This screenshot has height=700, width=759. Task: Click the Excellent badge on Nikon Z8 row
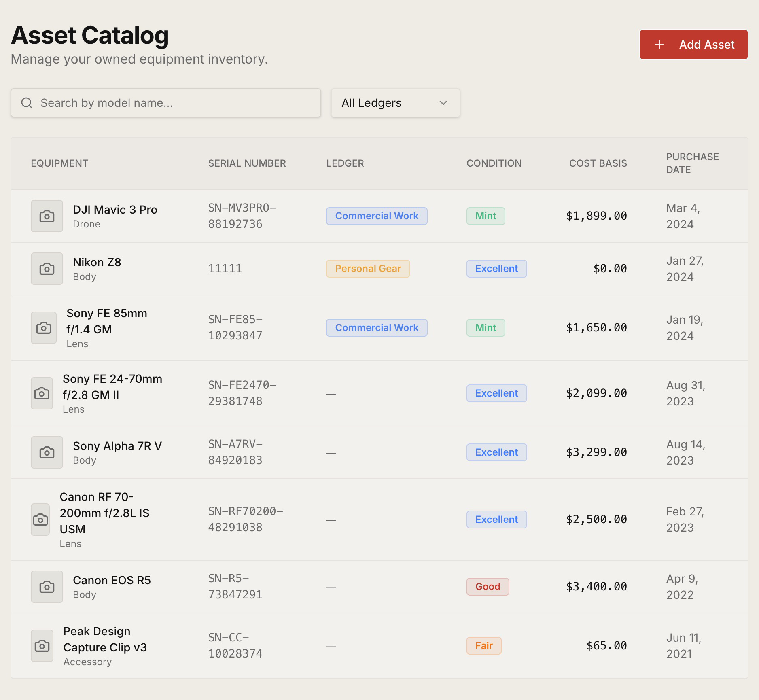[497, 269]
